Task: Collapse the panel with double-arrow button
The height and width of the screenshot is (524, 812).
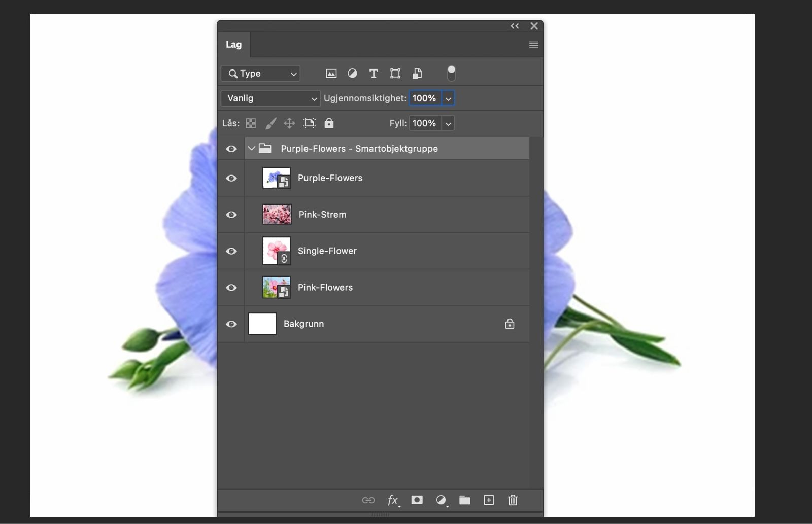Action: point(515,26)
